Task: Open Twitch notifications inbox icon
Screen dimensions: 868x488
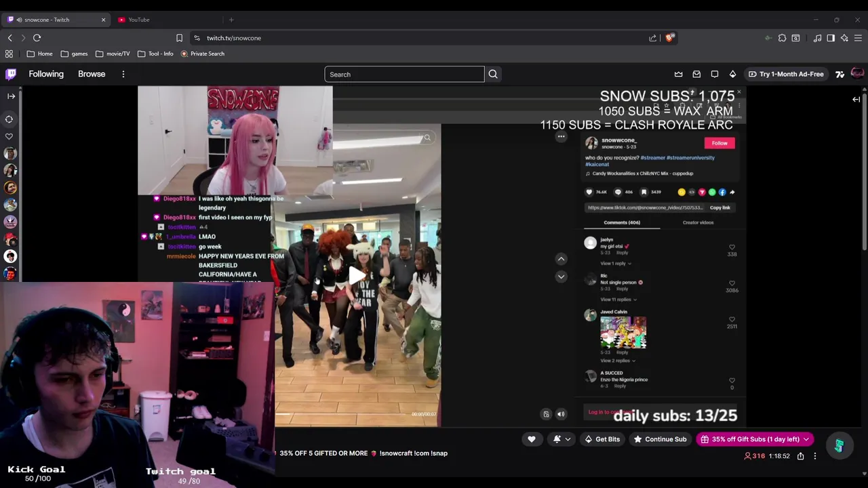Action: pyautogui.click(x=696, y=74)
